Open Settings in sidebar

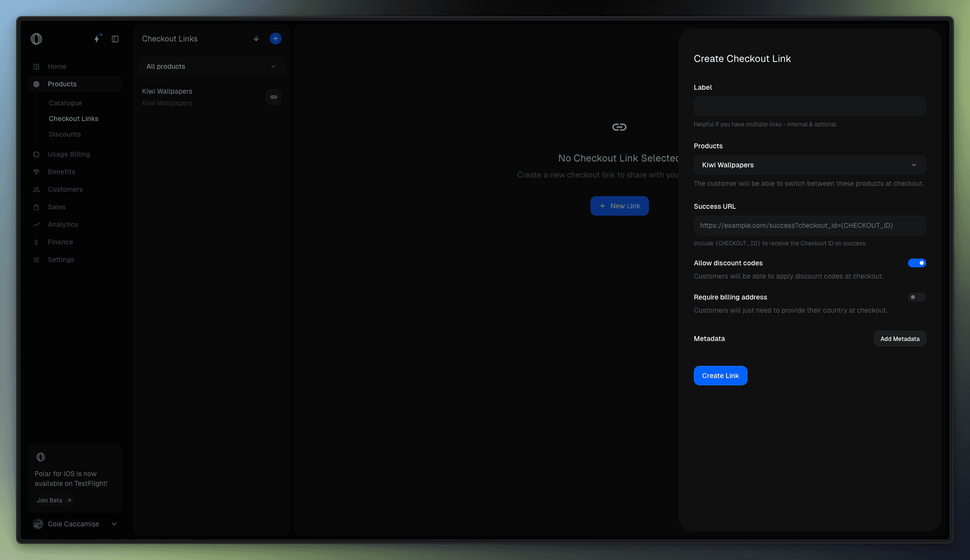75,260
